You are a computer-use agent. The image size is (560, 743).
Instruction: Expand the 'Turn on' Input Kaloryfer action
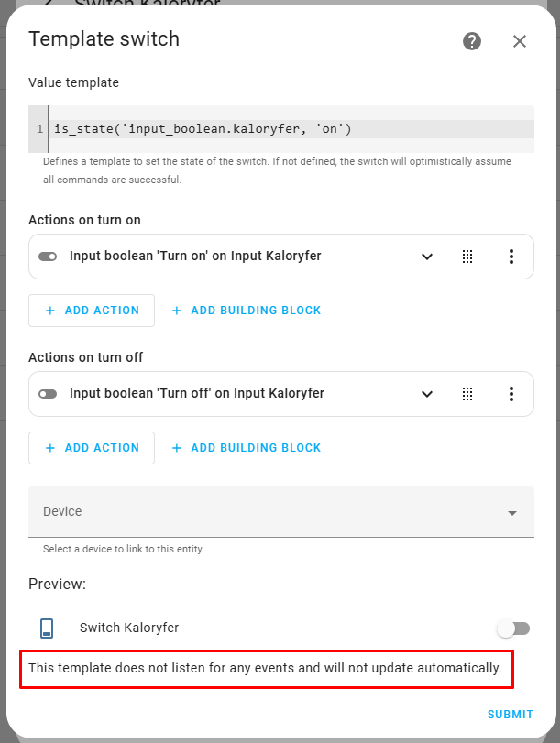click(x=426, y=257)
